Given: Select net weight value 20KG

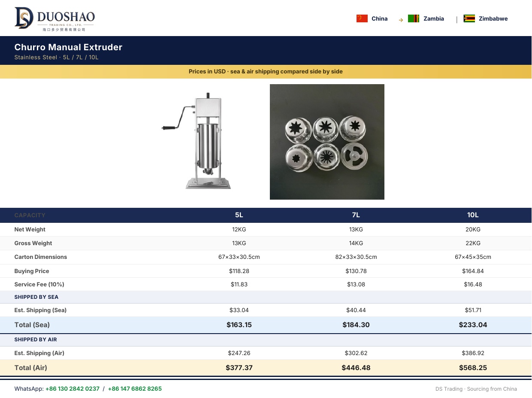Looking at the screenshot, I should (x=473, y=229).
